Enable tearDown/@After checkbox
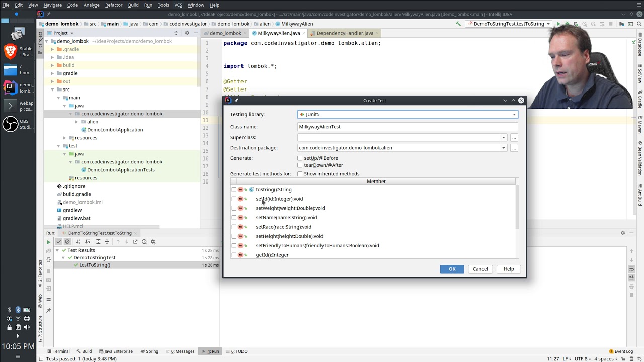644x362 pixels. pos(300,165)
